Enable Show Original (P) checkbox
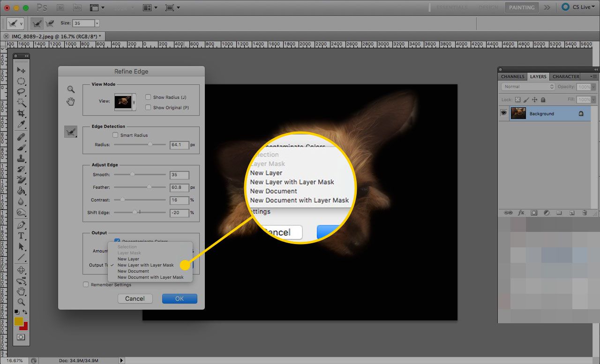The height and width of the screenshot is (364, 600). (x=148, y=107)
